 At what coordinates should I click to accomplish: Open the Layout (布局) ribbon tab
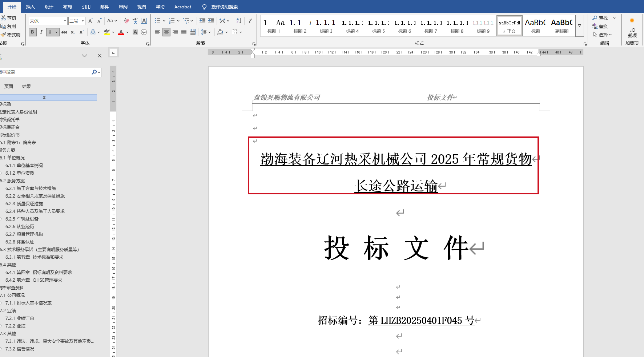pos(68,7)
